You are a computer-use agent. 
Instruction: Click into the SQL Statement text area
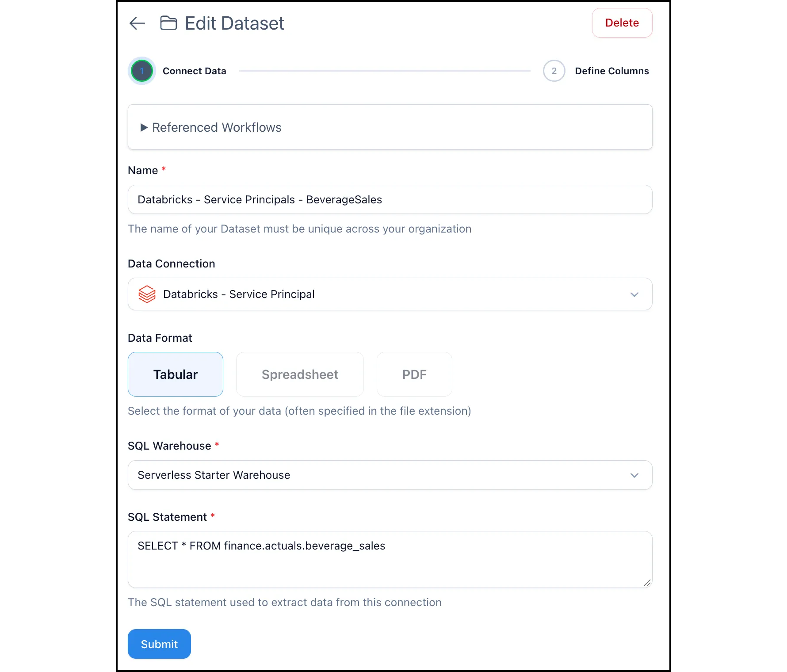coord(390,559)
